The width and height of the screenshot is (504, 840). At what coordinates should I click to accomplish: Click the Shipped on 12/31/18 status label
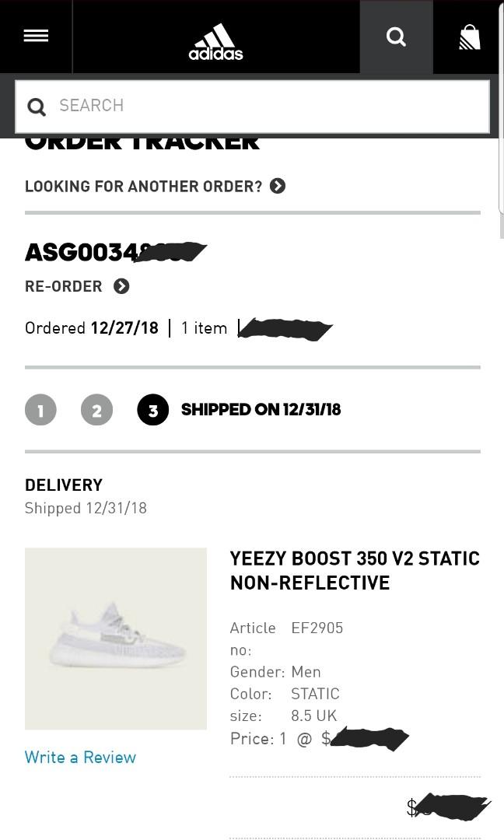pos(261,410)
